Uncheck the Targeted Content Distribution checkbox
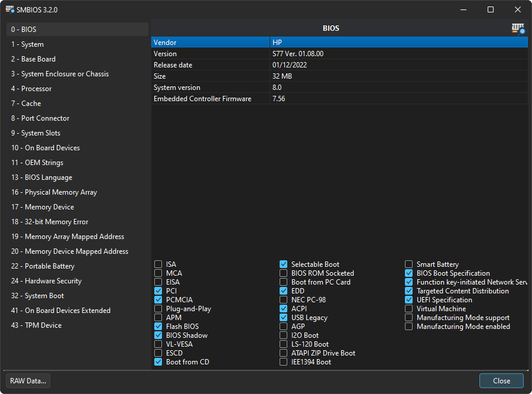532x394 pixels. [409, 290]
